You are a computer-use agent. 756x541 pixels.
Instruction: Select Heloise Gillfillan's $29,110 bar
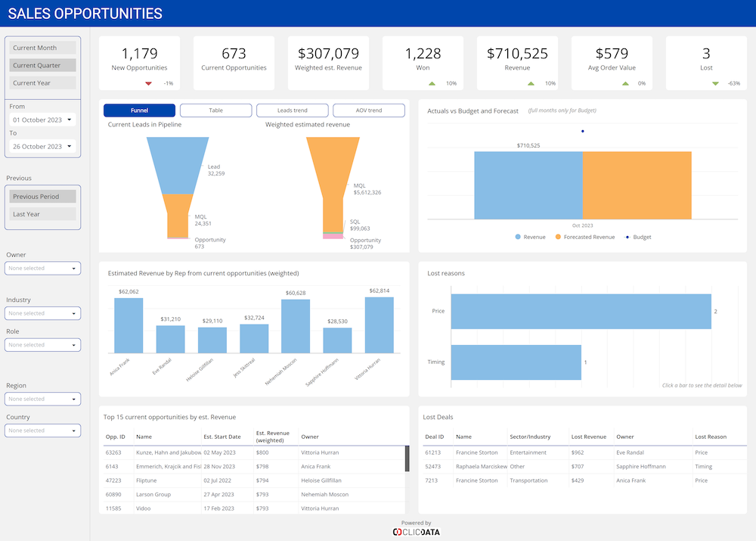[x=212, y=340]
